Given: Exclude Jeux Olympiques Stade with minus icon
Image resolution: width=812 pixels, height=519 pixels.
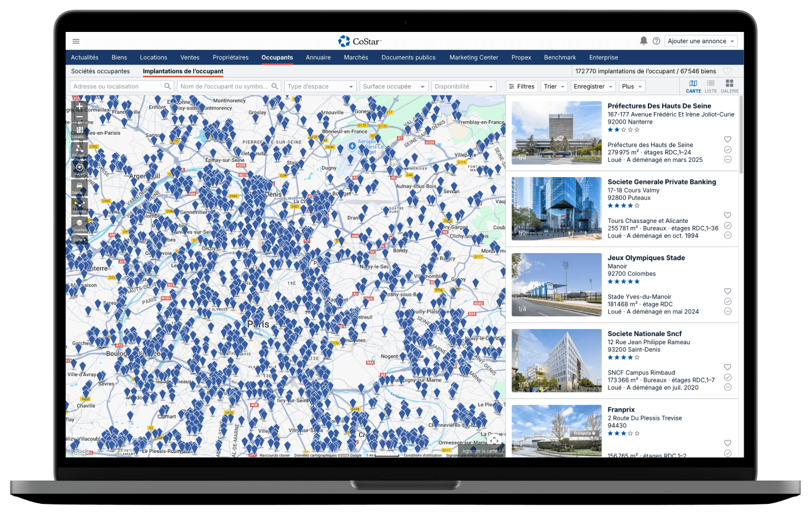Looking at the screenshot, I should tap(727, 311).
